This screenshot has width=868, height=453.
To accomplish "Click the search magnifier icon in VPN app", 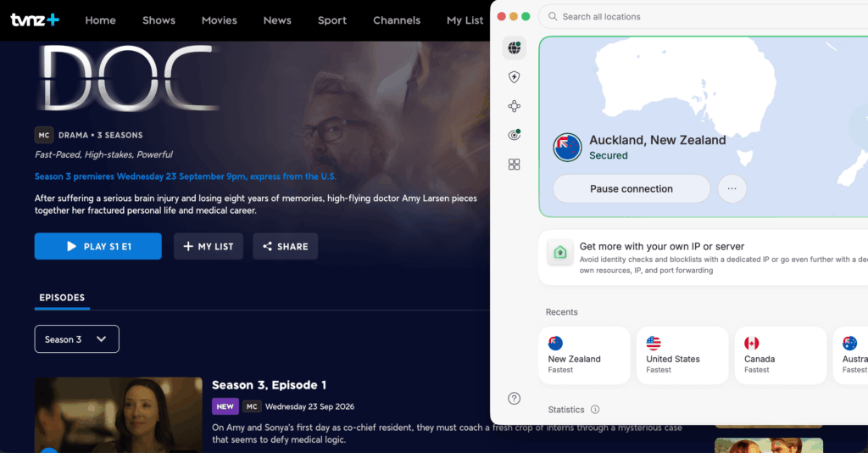I will [553, 17].
